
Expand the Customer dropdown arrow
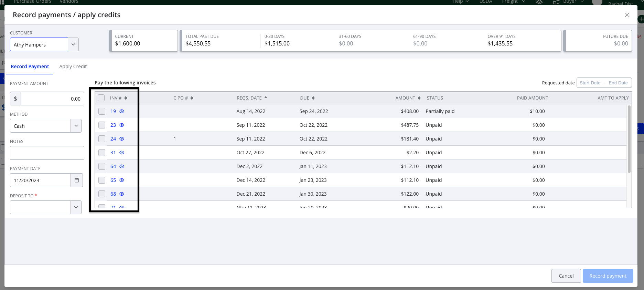(73, 44)
